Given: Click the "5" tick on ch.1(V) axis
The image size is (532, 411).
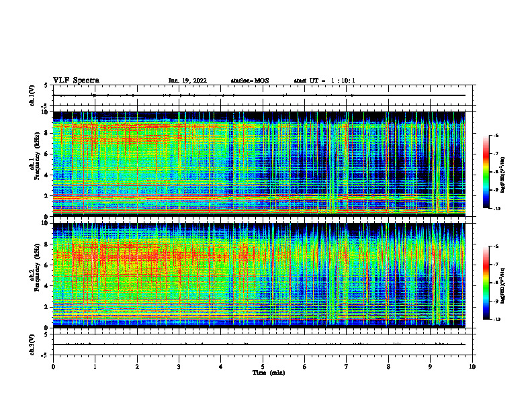Looking at the screenshot, I should [46, 85].
